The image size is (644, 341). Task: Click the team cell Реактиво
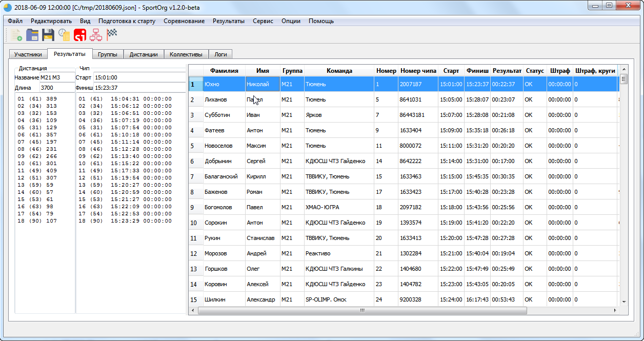(339, 253)
